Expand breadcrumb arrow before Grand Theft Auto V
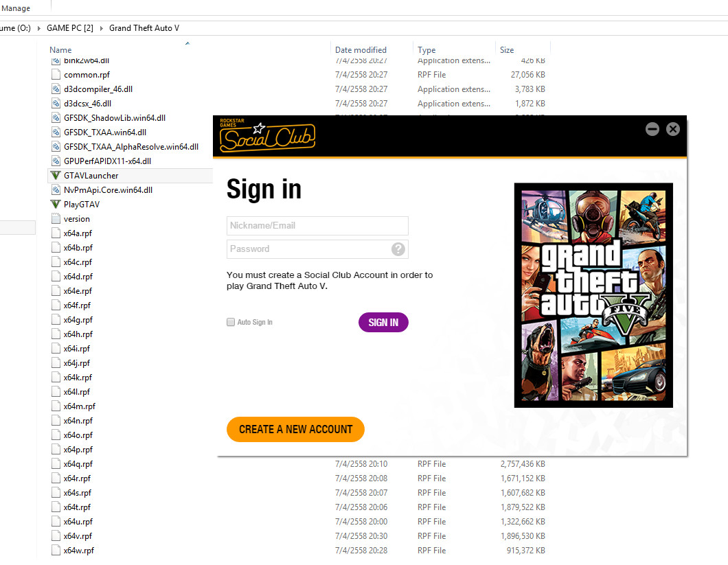 click(x=101, y=28)
